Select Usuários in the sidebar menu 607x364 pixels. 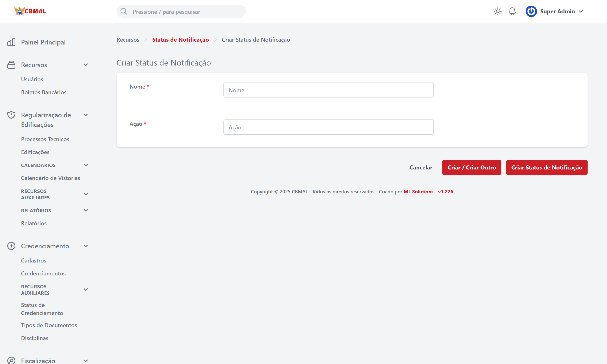coord(32,79)
